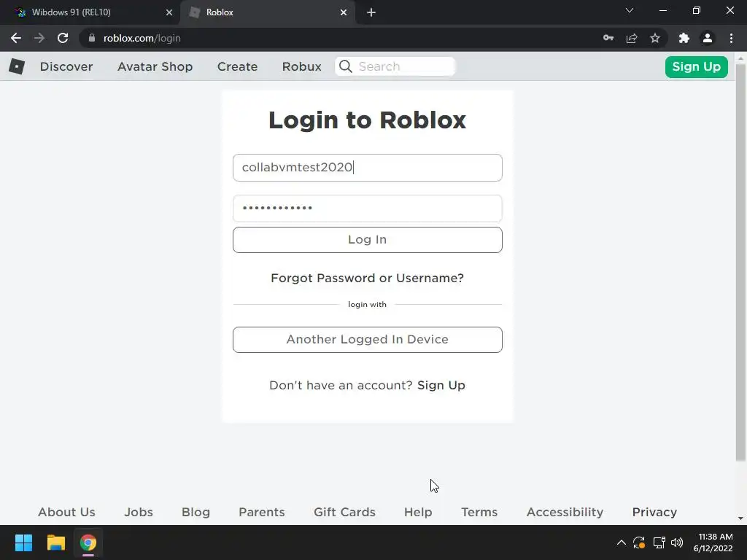Open Terms footer link
This screenshot has width=747, height=560.
tap(479, 512)
